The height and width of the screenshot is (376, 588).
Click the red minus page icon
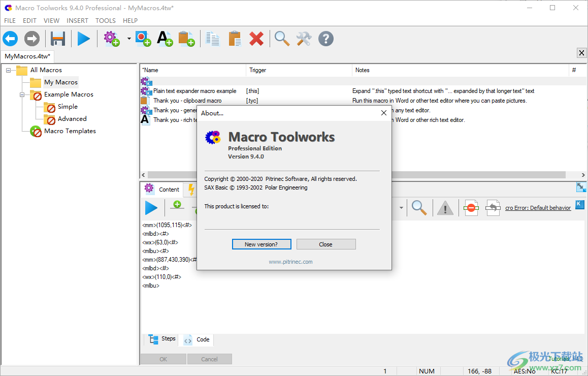(471, 208)
